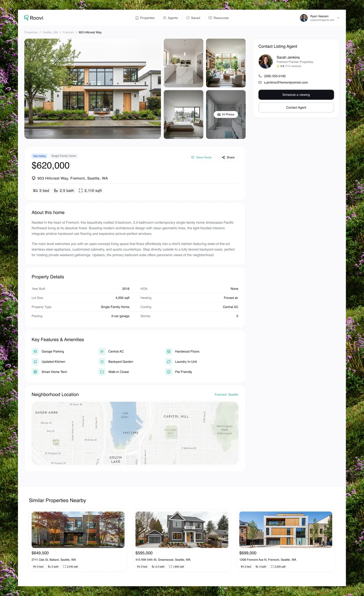Click the Central AC amenity icon
The image size is (364, 596).
pyautogui.click(x=102, y=351)
